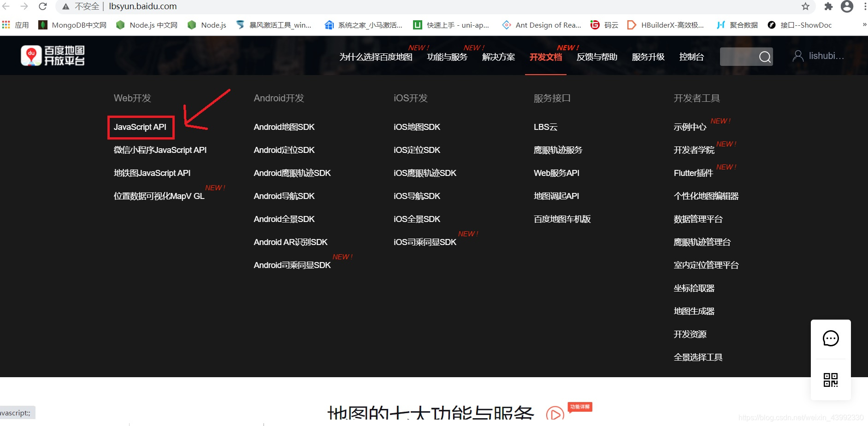This screenshot has height=426, width=868.
Task: Open the Ant Design of React bookmark
Action: pos(542,25)
